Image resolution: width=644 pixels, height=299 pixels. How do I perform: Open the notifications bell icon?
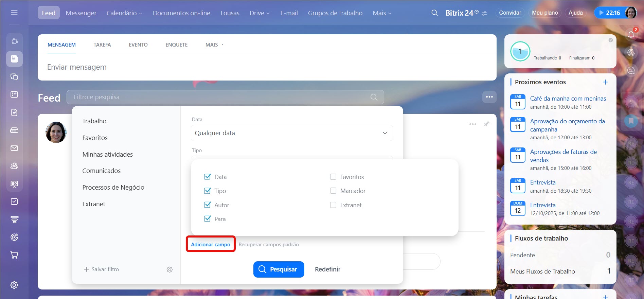pyautogui.click(x=631, y=34)
